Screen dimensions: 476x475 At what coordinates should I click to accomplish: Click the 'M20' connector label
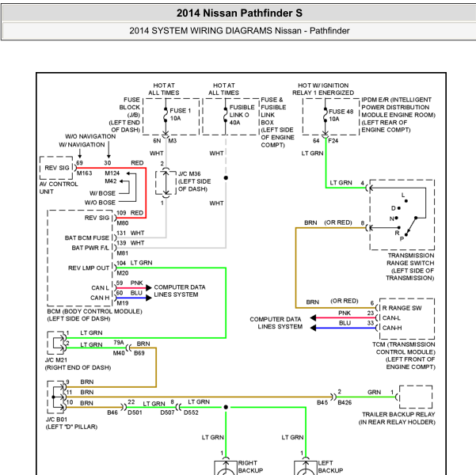pos(122,273)
